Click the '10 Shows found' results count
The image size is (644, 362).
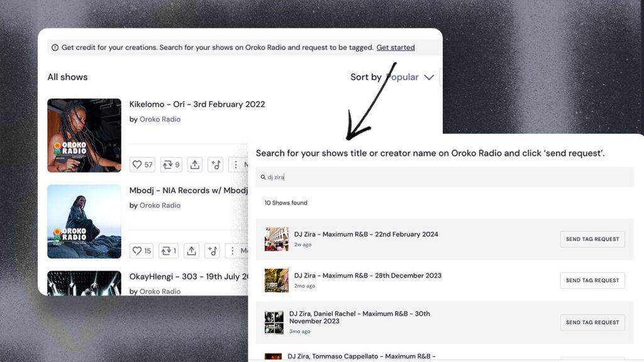[x=286, y=203]
